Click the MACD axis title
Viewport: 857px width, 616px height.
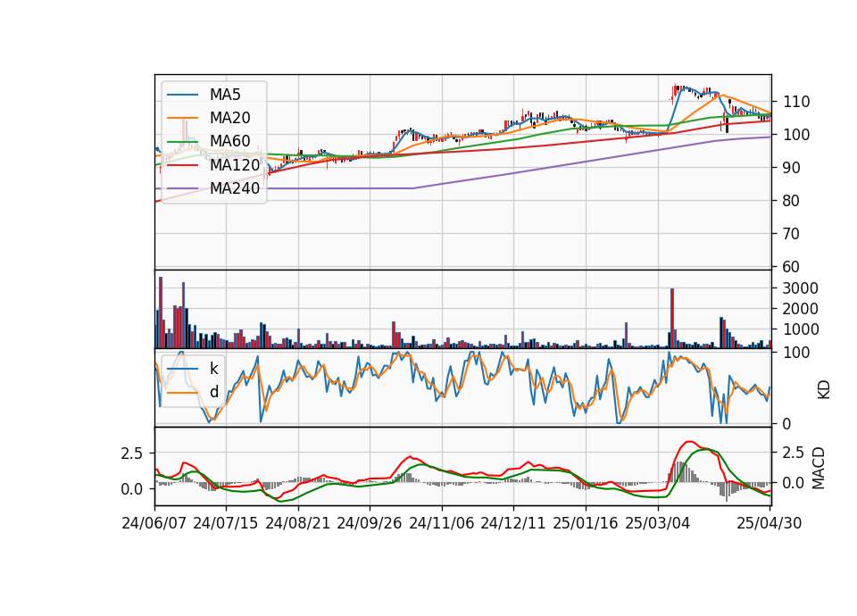pyautogui.click(x=819, y=468)
